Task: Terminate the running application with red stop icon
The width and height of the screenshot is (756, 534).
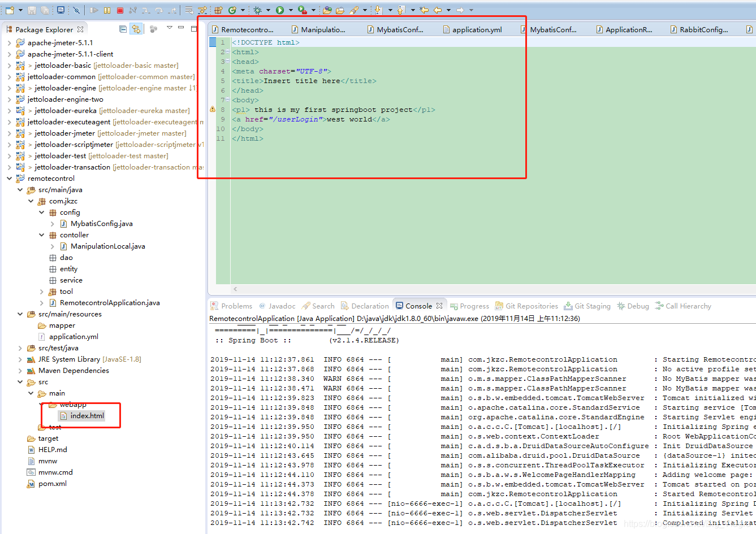Action: pyautogui.click(x=121, y=10)
